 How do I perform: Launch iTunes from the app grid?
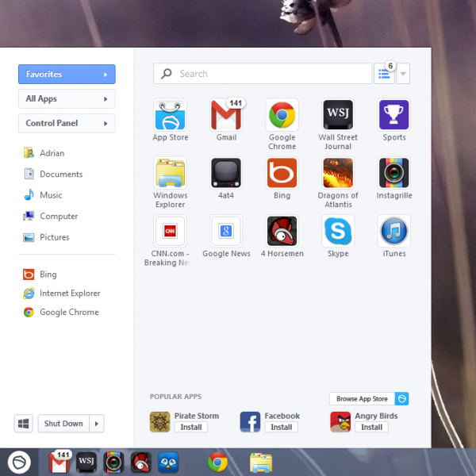coord(393,232)
